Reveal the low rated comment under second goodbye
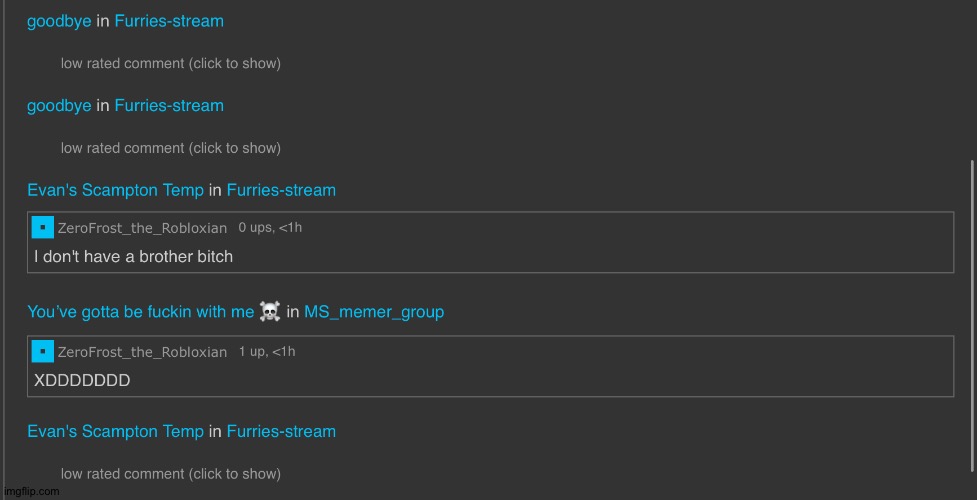 pos(170,148)
